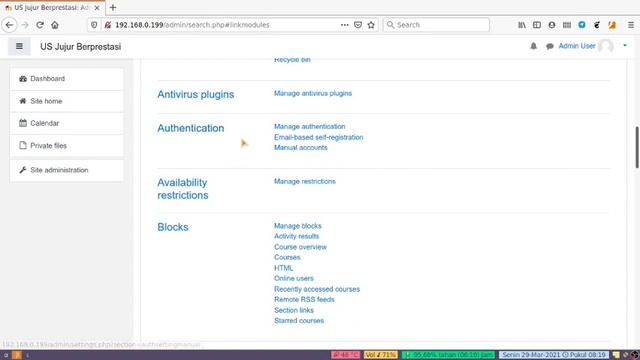The width and height of the screenshot is (640, 360).
Task: Open Email-based self-registration settings
Action: (318, 137)
